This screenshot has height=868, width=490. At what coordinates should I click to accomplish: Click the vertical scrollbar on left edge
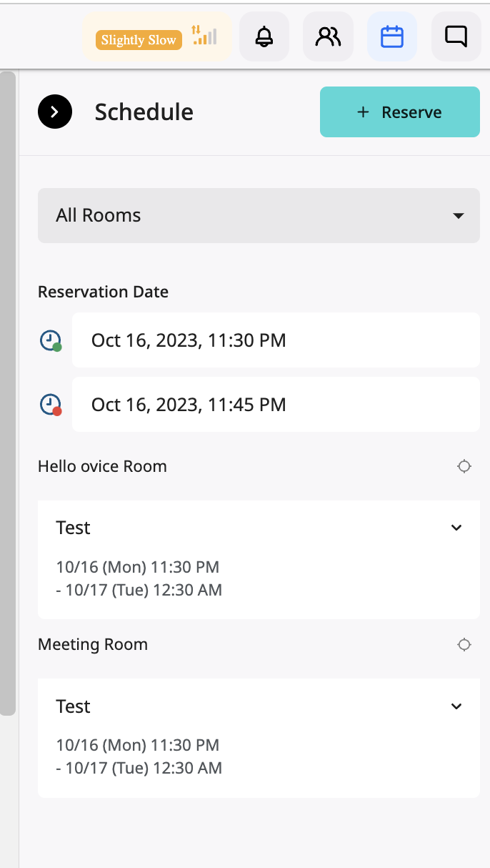click(x=8, y=393)
